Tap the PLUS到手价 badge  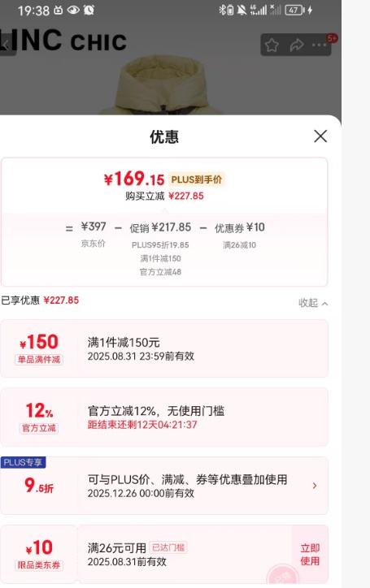[x=196, y=179]
